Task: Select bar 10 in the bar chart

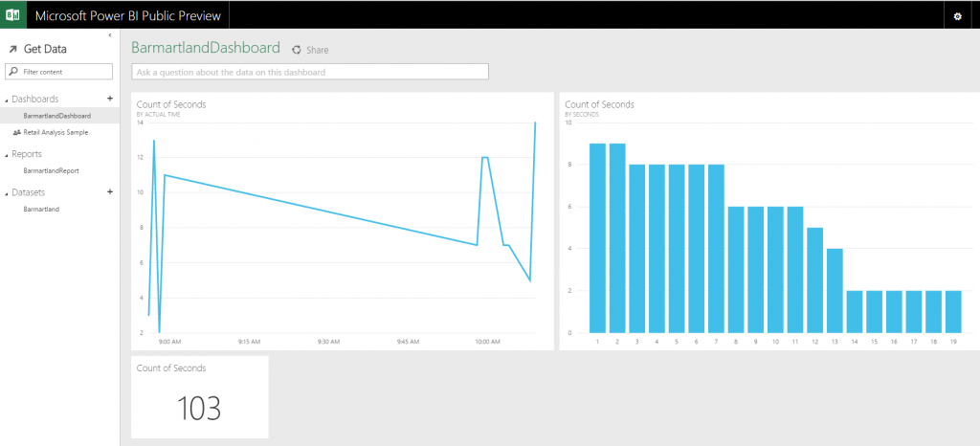Action: coord(775,270)
